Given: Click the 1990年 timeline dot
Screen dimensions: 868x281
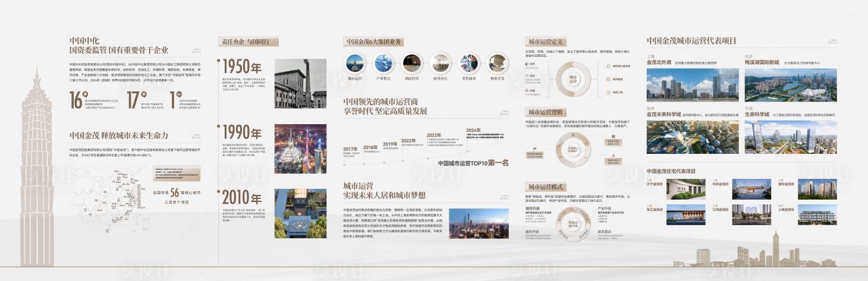Looking at the screenshot, I should 220,125.
